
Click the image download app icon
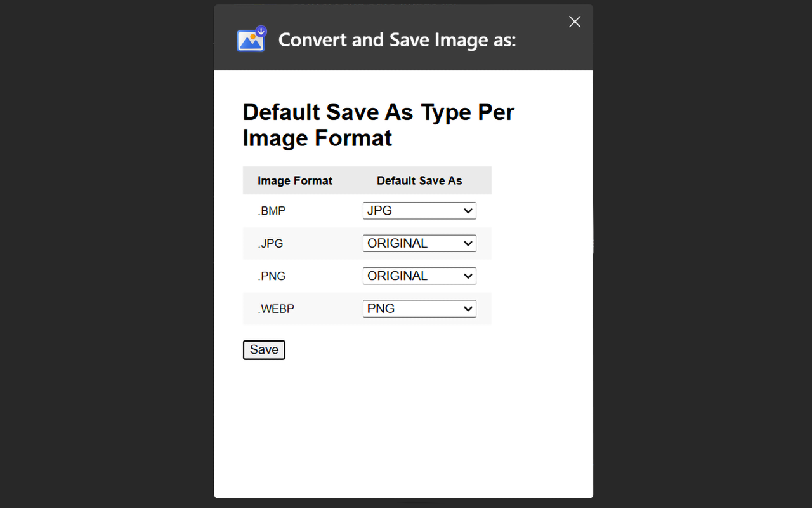251,39
